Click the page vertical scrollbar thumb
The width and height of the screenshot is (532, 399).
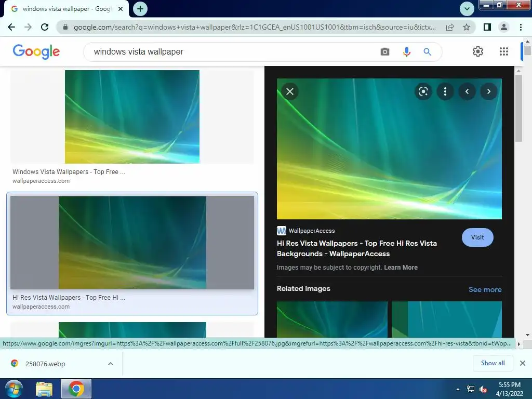click(x=527, y=50)
